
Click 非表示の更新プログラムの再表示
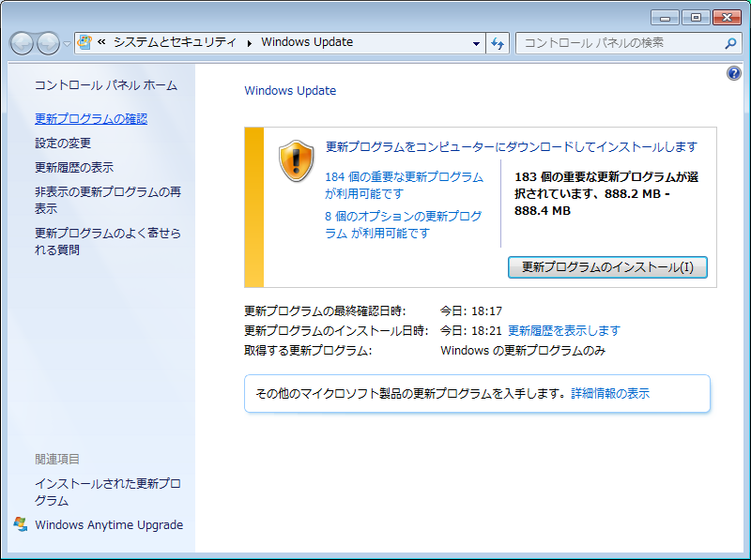tap(108, 200)
